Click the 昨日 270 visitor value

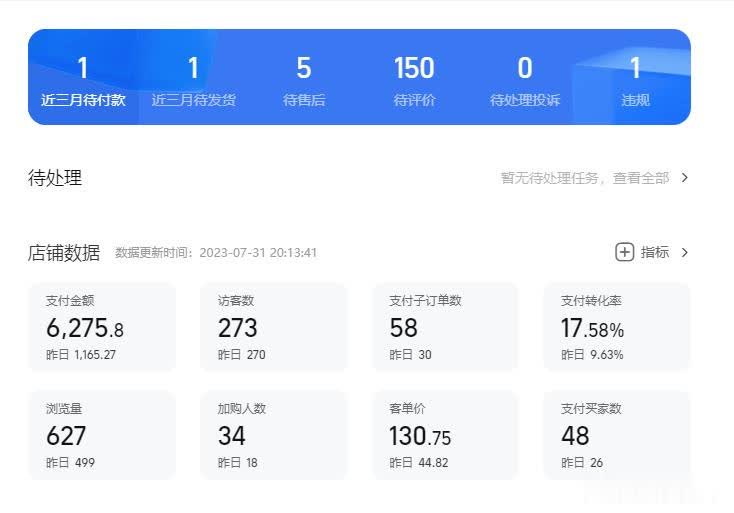[242, 355]
